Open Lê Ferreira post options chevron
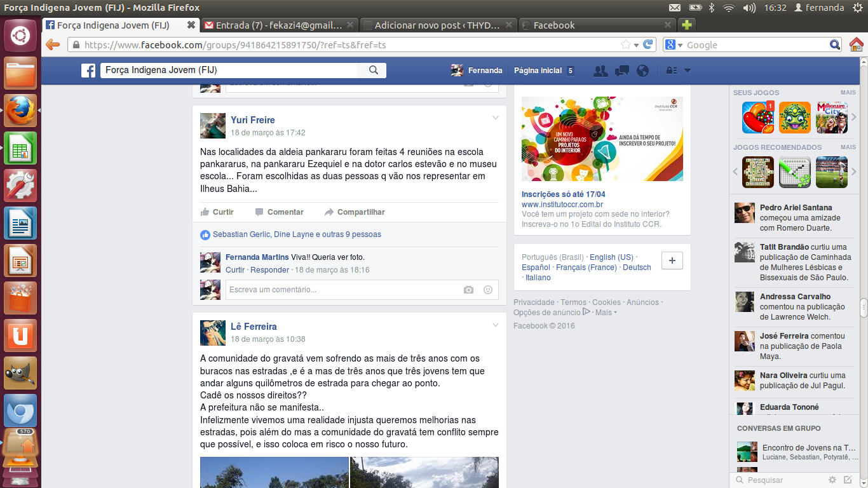 coord(496,325)
